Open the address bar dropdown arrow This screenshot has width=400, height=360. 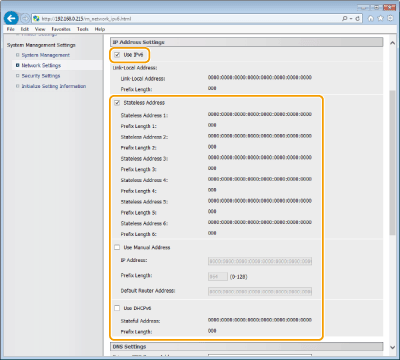(351, 19)
